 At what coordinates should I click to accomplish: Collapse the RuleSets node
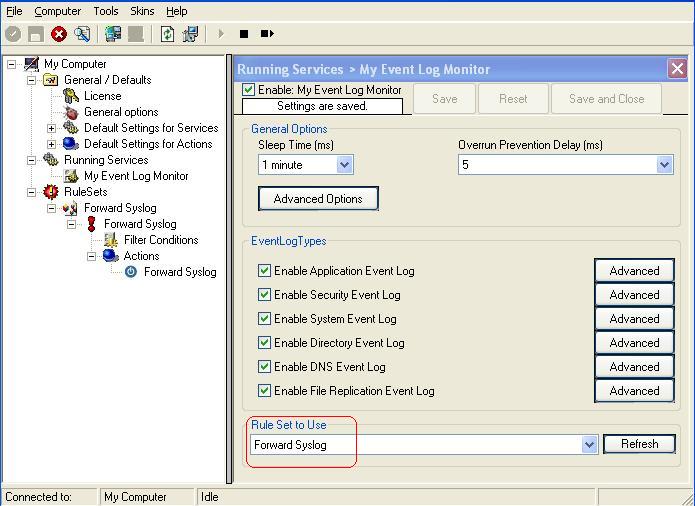(x=31, y=192)
